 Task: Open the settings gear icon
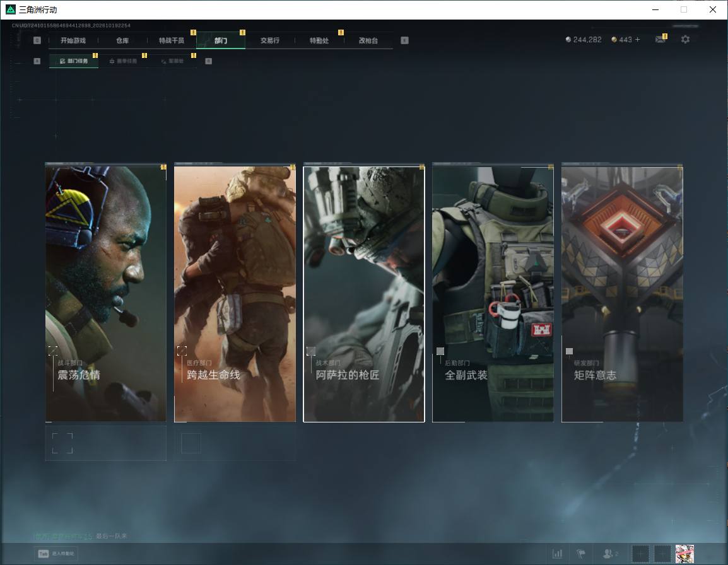pyautogui.click(x=685, y=40)
